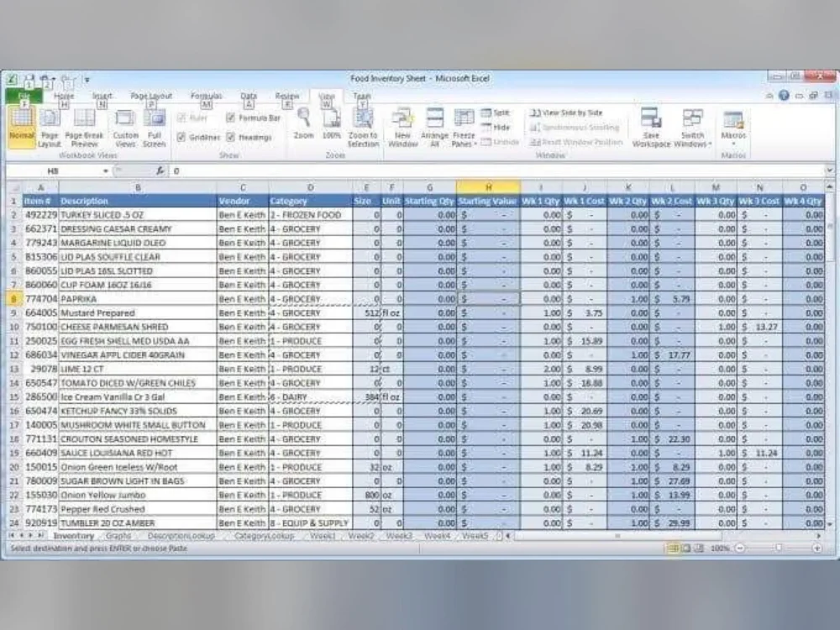Open the Macros tool

[x=732, y=126]
